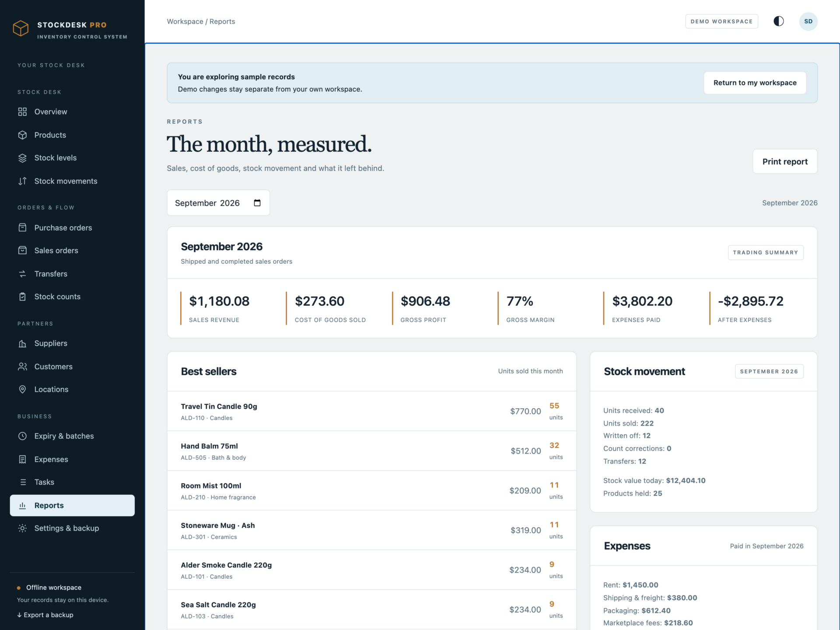Click the Expiry & batches clock icon
This screenshot has height=630, width=840.
click(x=22, y=436)
